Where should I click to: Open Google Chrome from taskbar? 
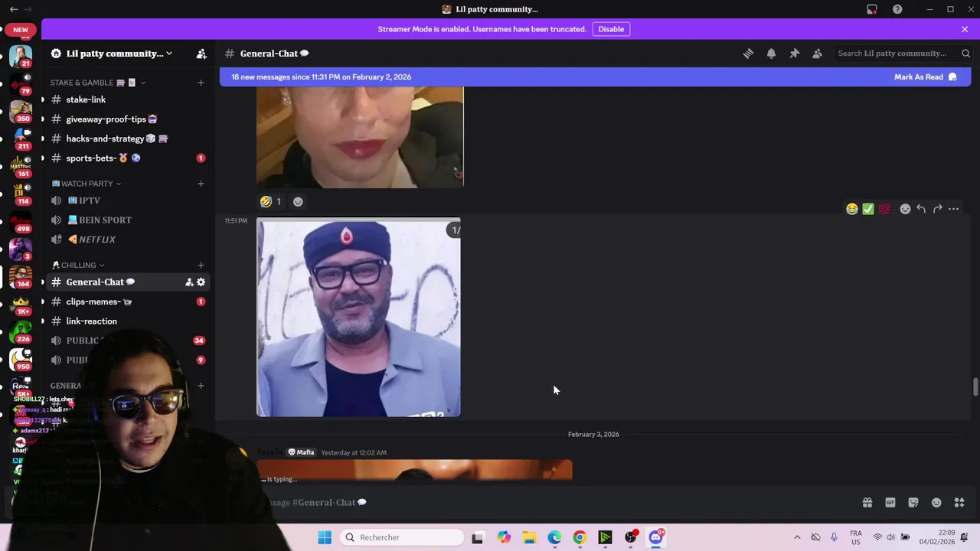click(580, 537)
